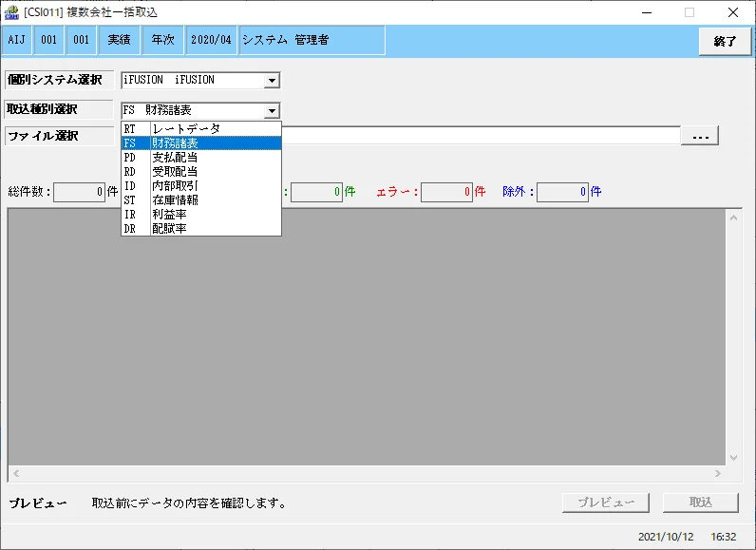
Task: Select RD 受取配当 entry
Action: [x=201, y=172]
